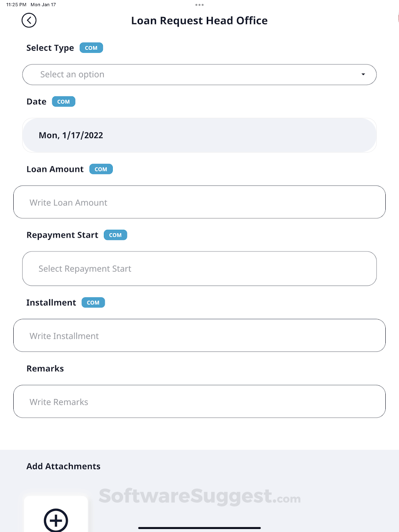This screenshot has height=532, width=399.
Task: Tap the home indicator bar
Action: pos(199,528)
